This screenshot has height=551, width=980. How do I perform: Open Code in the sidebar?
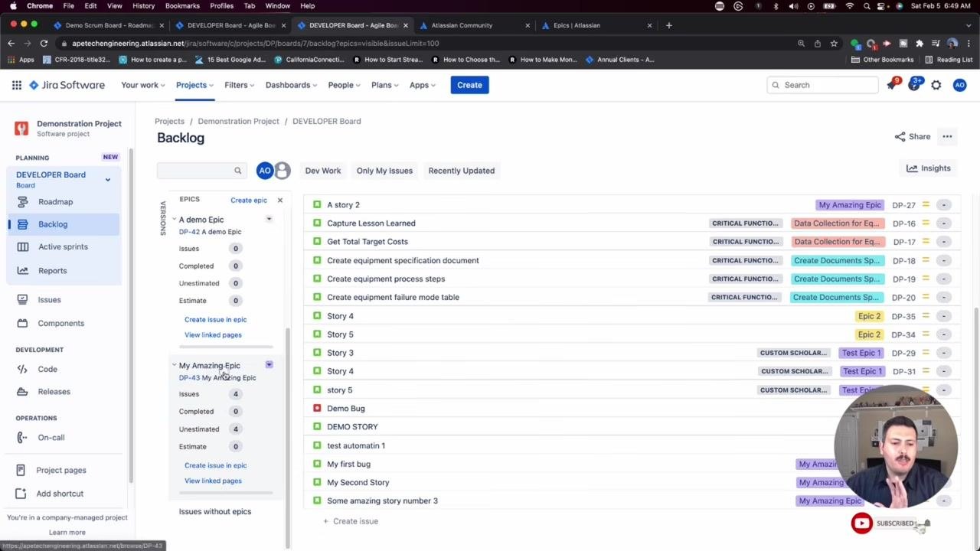click(x=47, y=370)
